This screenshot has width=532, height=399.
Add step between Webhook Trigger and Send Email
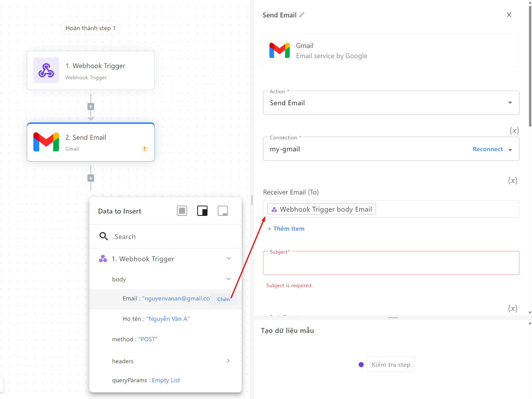pos(91,107)
